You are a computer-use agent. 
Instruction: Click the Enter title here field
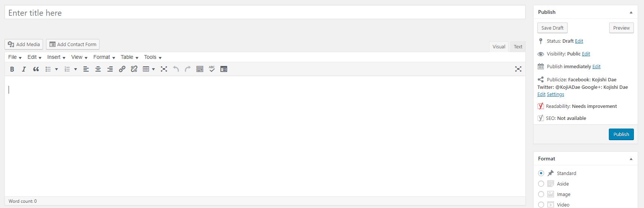point(265,13)
